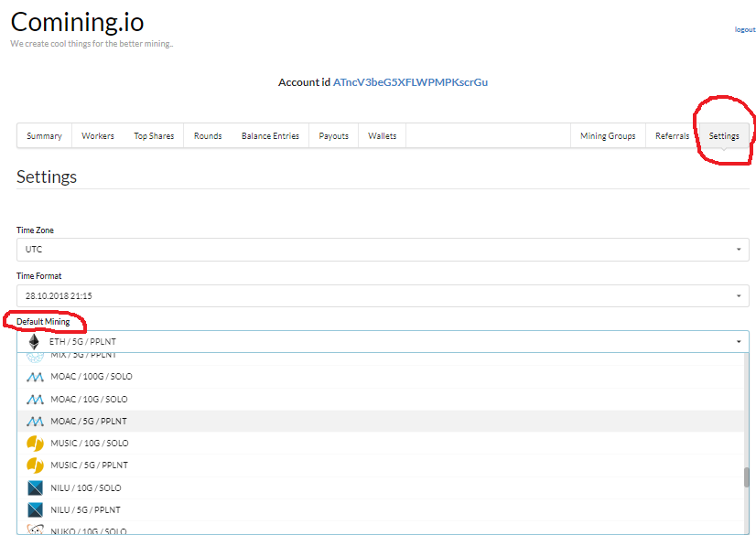The image size is (756, 535).
Task: Open the Balance Entries tab
Action: click(270, 135)
